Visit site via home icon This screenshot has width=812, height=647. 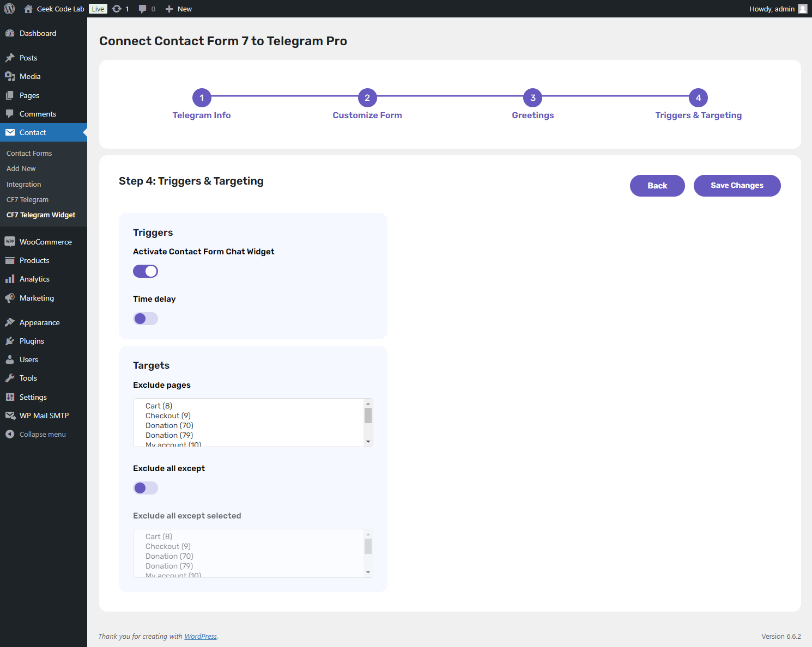pyautogui.click(x=28, y=9)
